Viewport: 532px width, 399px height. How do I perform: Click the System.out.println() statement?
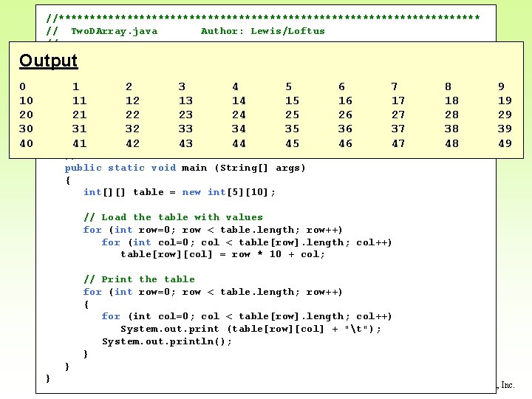tap(167, 341)
